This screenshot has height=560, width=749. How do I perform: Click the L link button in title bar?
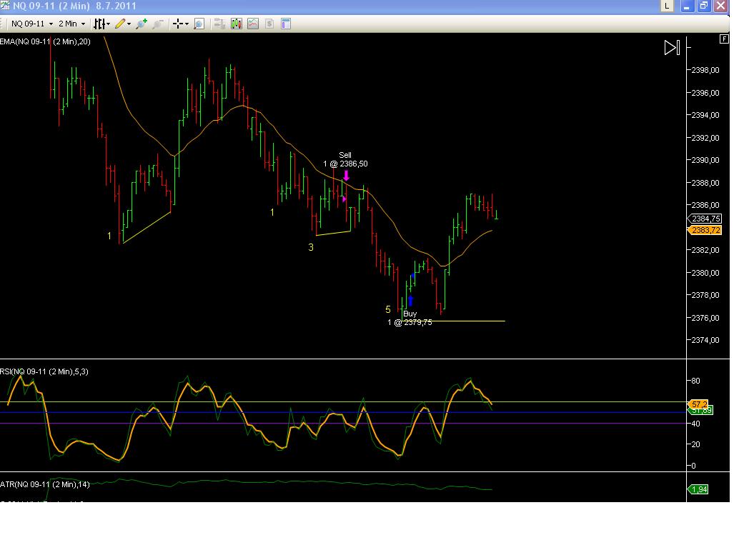(x=667, y=6)
